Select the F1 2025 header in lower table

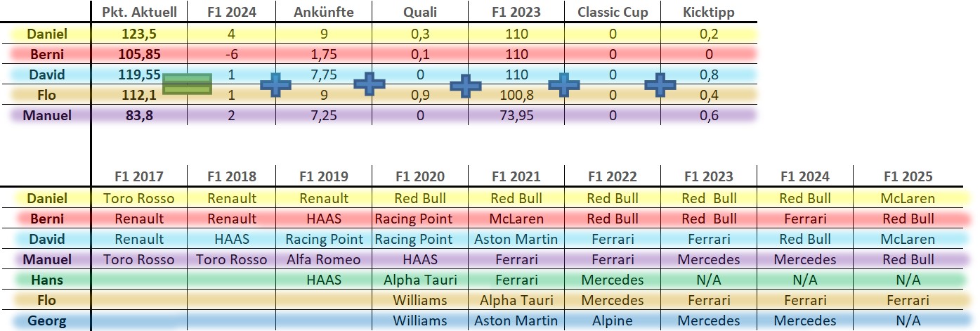point(908,177)
